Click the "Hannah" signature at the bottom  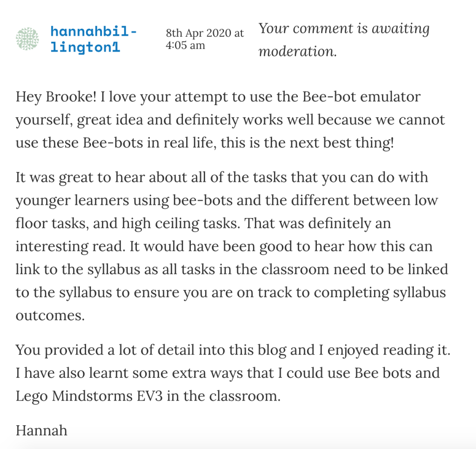pos(41,430)
